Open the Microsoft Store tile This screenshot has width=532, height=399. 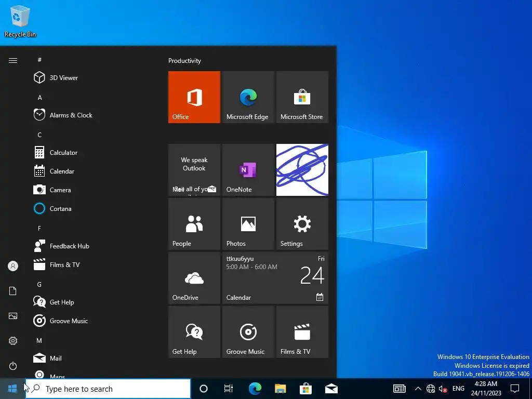click(x=302, y=97)
